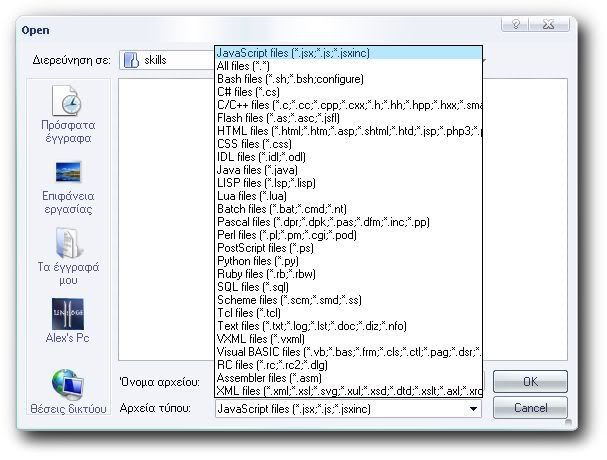Select Text files filter option
Image resolution: width=607 pixels, height=460 pixels.
click(348, 326)
